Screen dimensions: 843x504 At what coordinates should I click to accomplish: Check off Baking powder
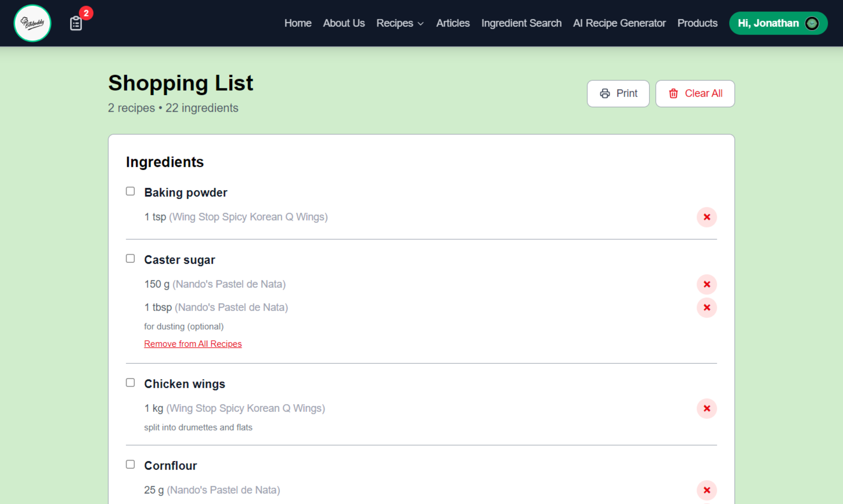click(130, 191)
